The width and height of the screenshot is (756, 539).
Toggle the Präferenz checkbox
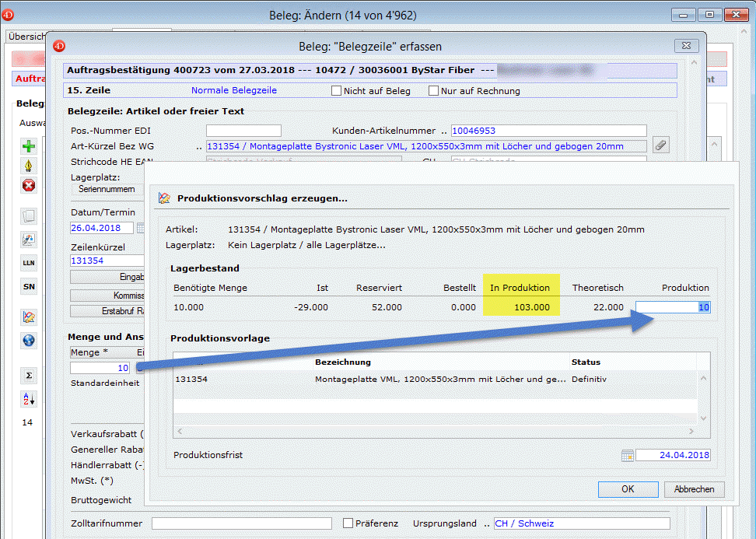348,523
